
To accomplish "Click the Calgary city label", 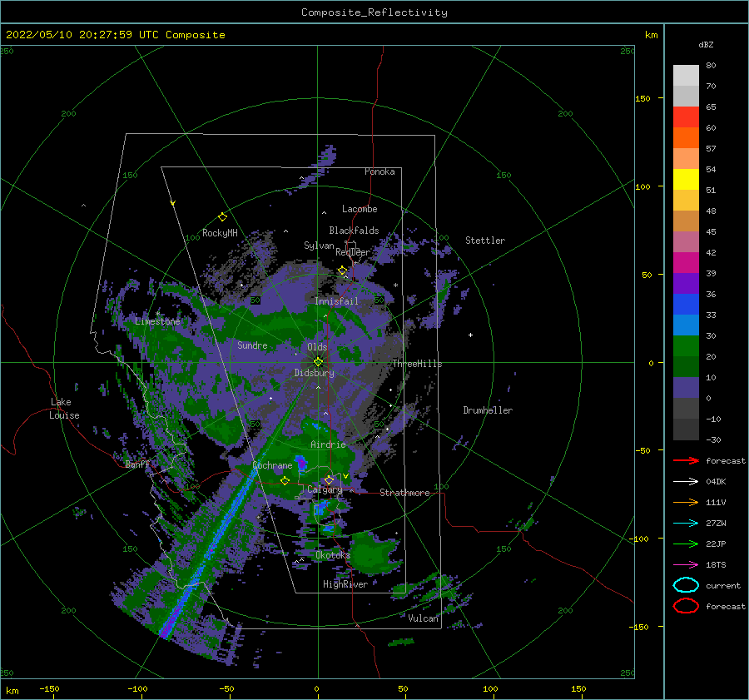I will coord(325,489).
